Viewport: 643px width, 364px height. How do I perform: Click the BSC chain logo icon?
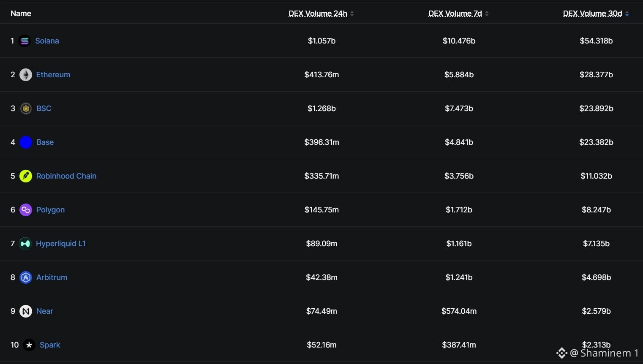pyautogui.click(x=26, y=109)
